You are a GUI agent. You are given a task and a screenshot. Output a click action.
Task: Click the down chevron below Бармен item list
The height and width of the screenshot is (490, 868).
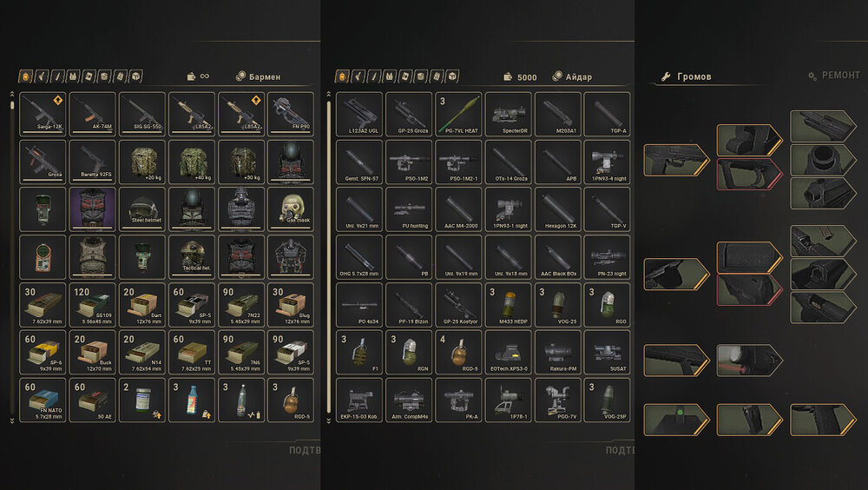pyautogui.click(x=12, y=420)
